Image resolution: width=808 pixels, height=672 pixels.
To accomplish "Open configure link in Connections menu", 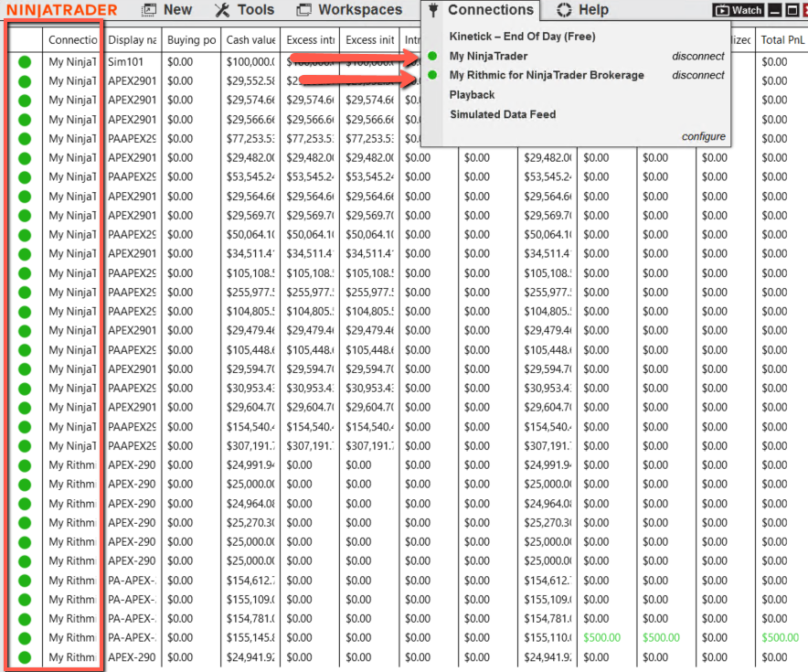I will click(704, 136).
